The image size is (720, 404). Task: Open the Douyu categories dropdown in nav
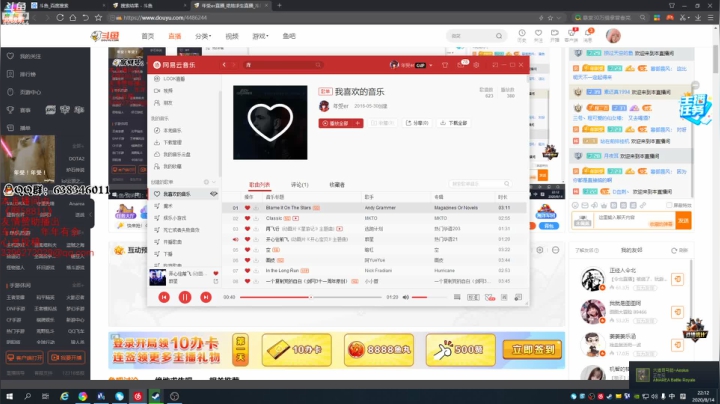[x=203, y=36]
